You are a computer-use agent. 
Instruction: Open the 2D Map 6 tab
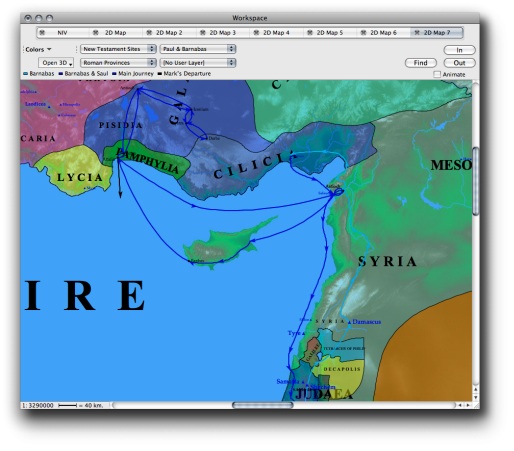pos(383,33)
